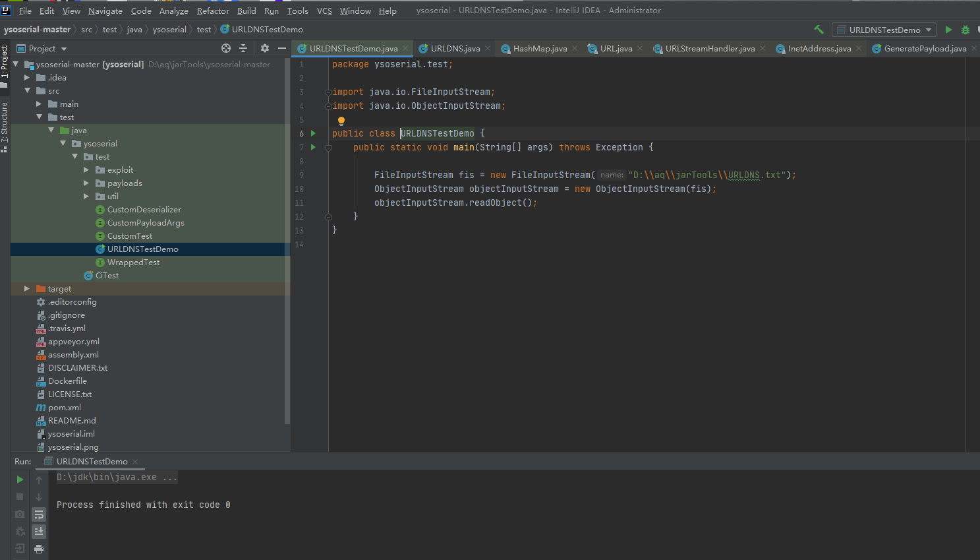Click the Print icon in Run console toolbar
The width and height of the screenshot is (980, 560).
(39, 549)
